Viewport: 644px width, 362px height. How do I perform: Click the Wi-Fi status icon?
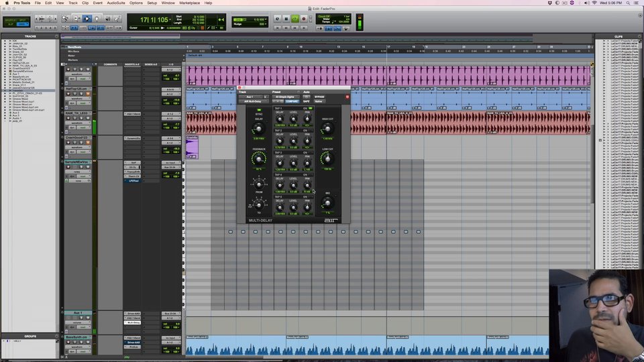click(594, 3)
